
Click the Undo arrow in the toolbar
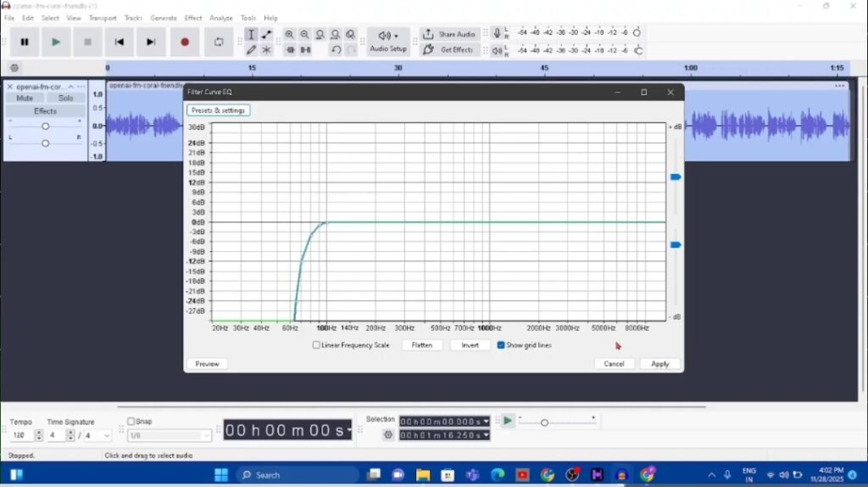(x=336, y=50)
